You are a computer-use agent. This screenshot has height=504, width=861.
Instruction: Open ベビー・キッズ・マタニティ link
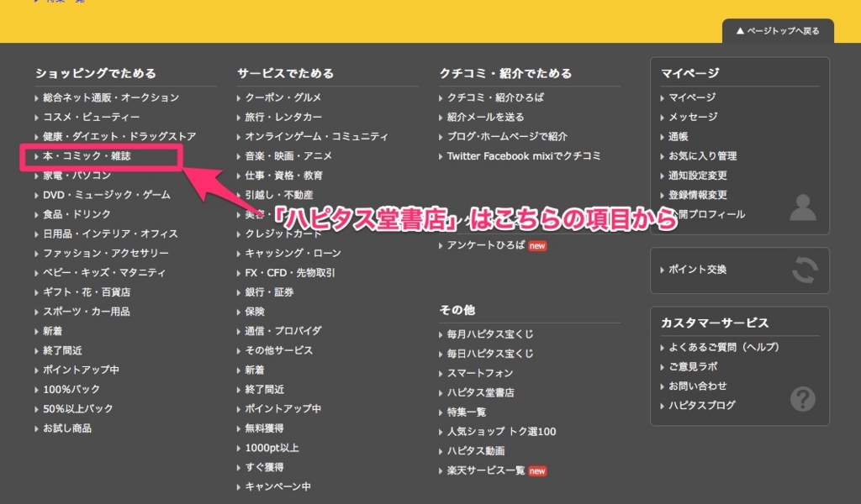(104, 272)
